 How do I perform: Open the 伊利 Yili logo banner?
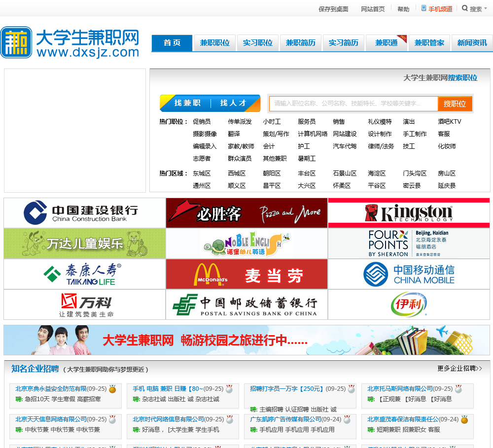pos(409,305)
